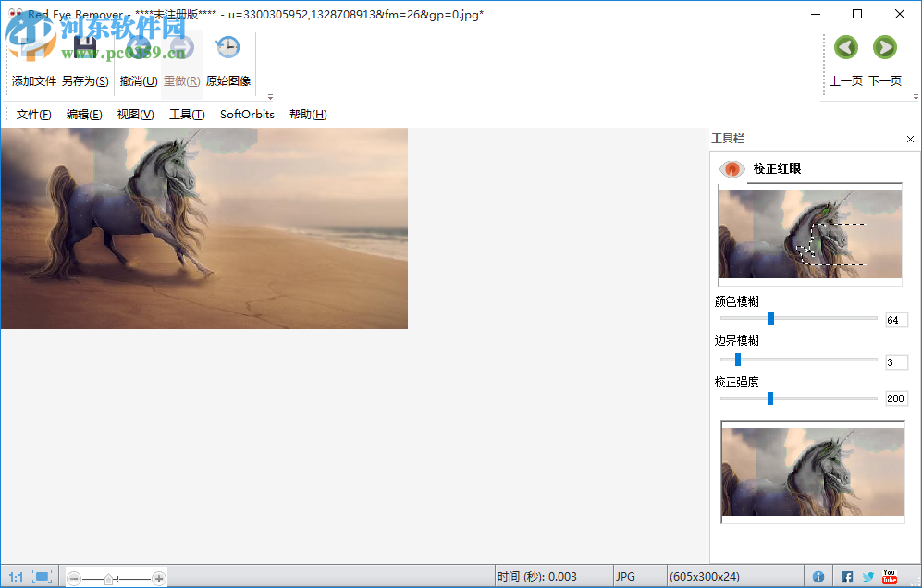
Task: Open the Twitter icon link
Action: [x=868, y=578]
